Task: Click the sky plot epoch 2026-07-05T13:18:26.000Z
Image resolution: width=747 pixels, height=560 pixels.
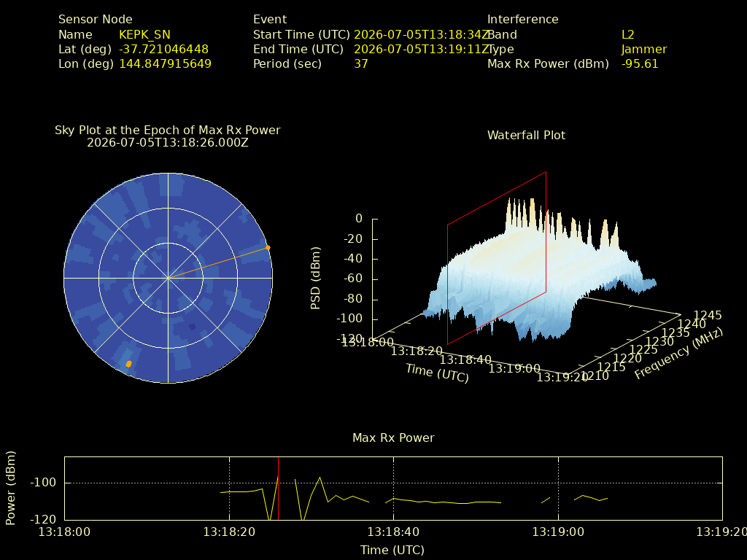Action: pyautogui.click(x=167, y=143)
